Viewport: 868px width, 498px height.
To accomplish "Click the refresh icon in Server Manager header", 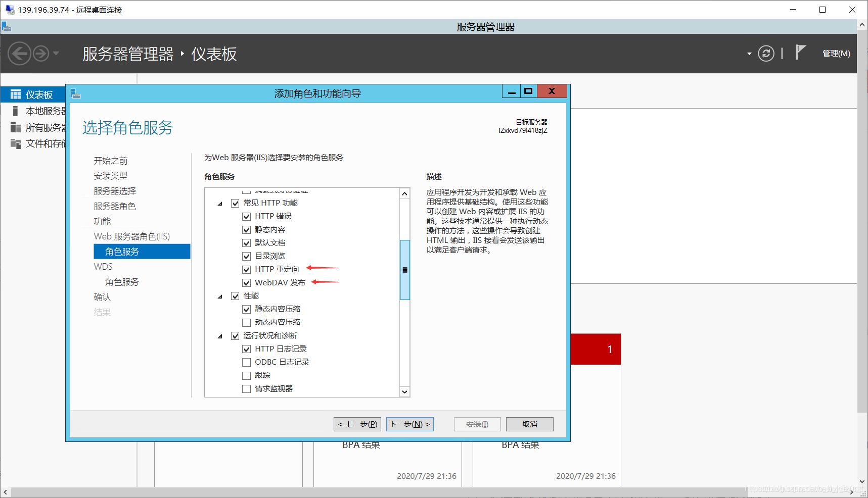I will (766, 53).
